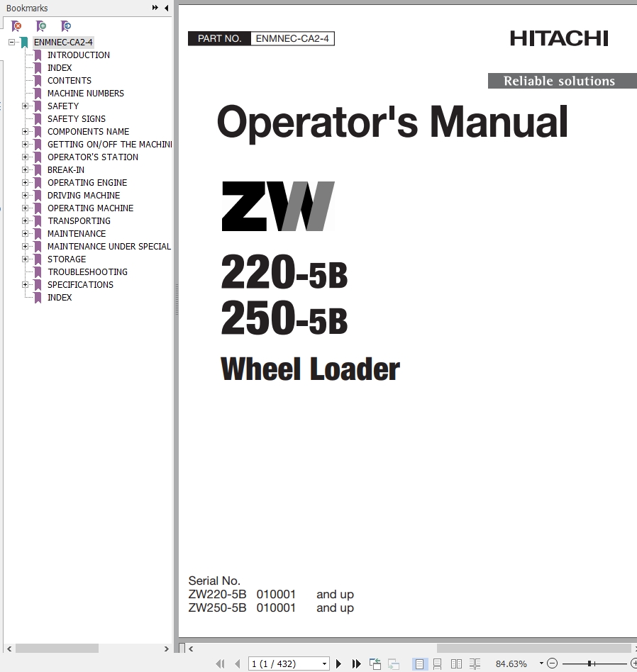Click the Bookmarks panel horizontal scrollbar thumb
Image resolution: width=637 pixels, height=672 pixels.
coord(57,649)
